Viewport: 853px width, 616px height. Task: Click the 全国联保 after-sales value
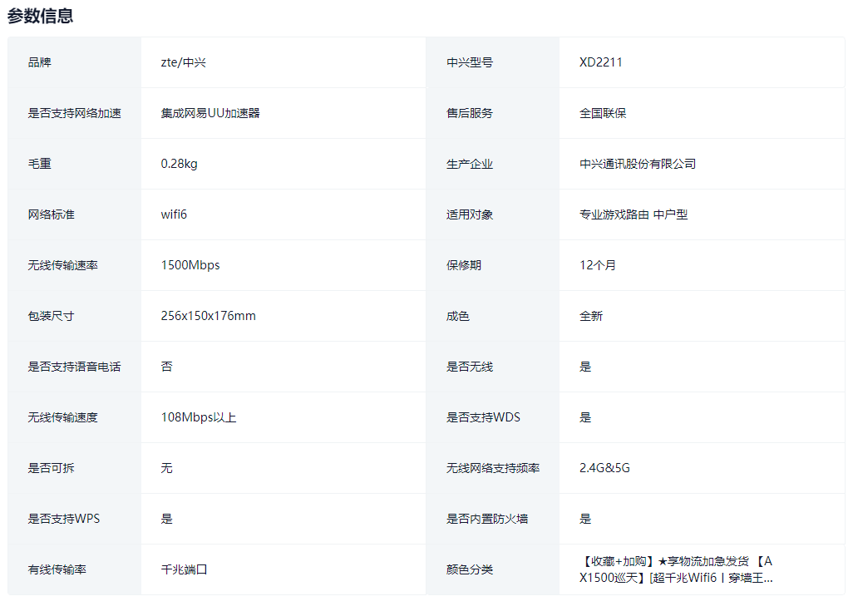pos(603,113)
